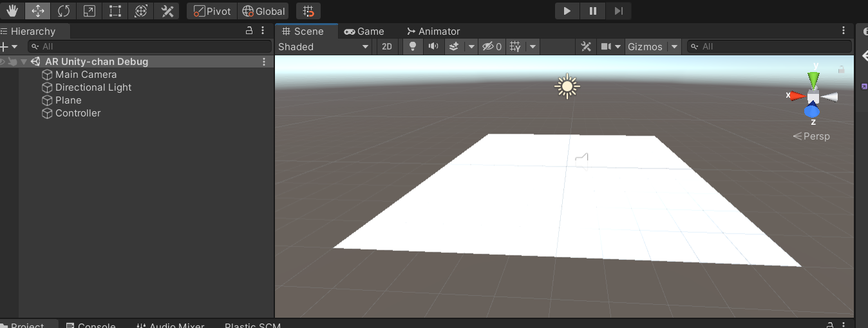Click the Directional Light cube icon

point(47,87)
